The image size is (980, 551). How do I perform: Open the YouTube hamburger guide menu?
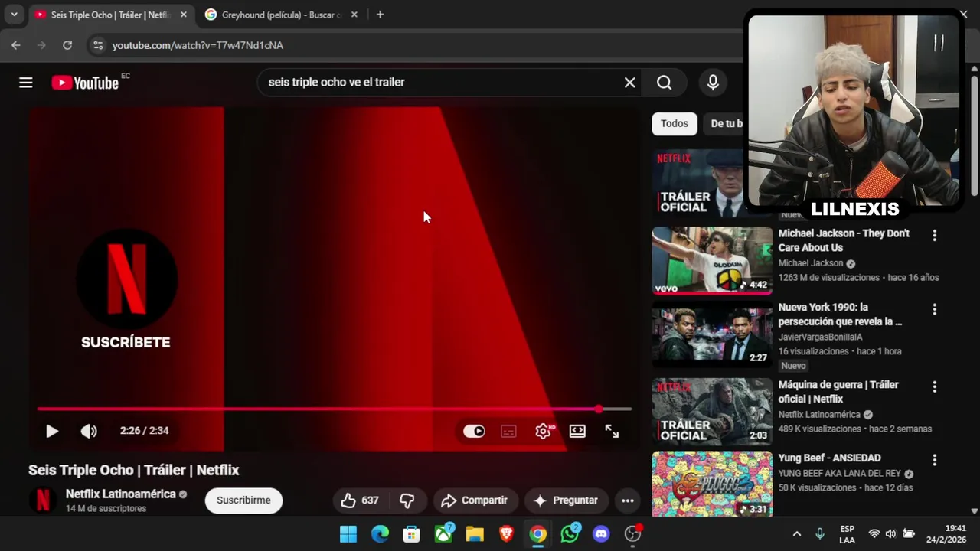[26, 83]
